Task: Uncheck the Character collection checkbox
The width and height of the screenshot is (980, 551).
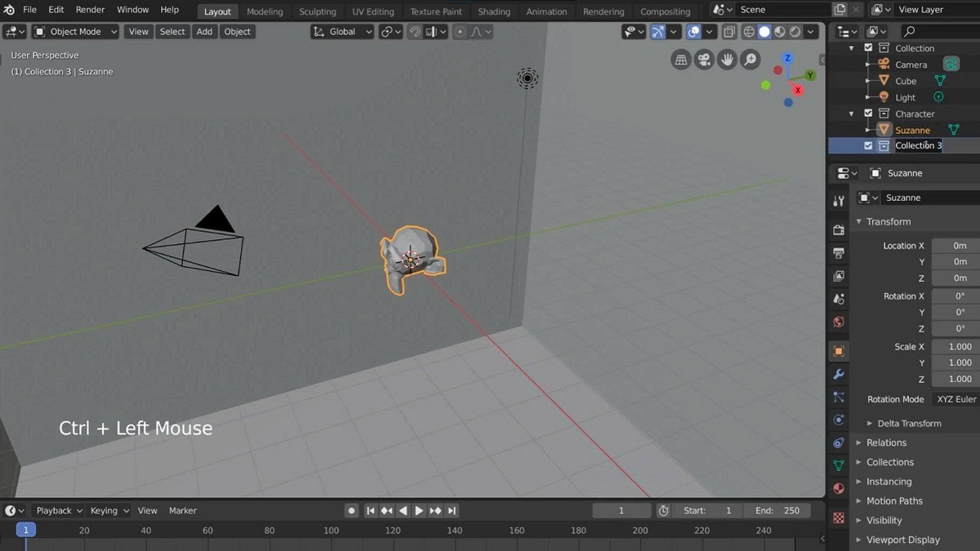Action: pos(868,113)
